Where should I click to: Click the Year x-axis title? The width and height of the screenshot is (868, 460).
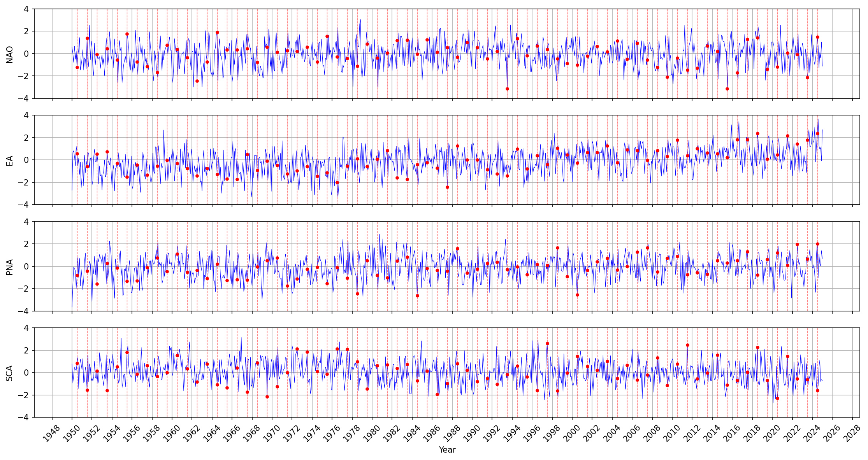pyautogui.click(x=447, y=450)
